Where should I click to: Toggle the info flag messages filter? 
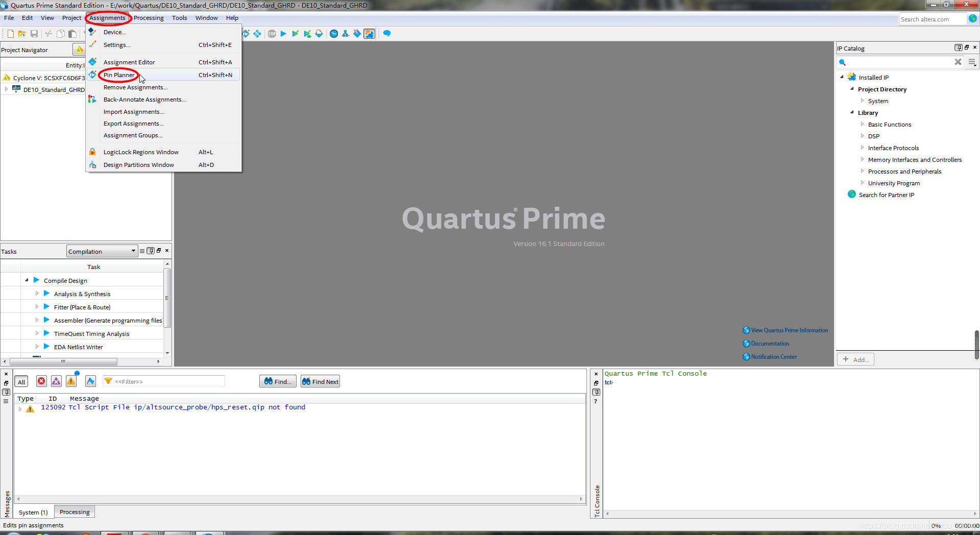[90, 381]
